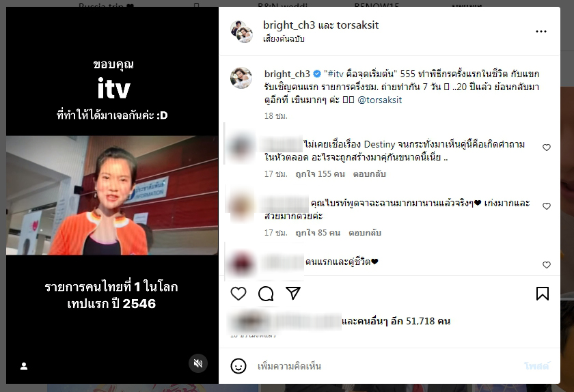
Task: Like the Destiny comment
Action: tap(546, 148)
